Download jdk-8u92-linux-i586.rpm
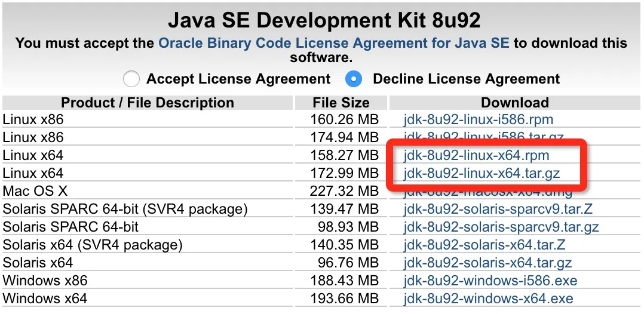This screenshot has height=314, width=644. click(x=479, y=119)
